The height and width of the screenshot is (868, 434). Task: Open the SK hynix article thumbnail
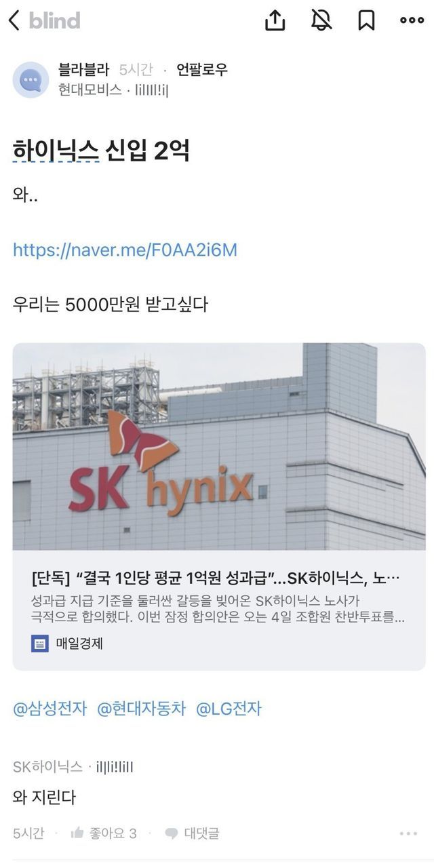pyautogui.click(x=219, y=446)
